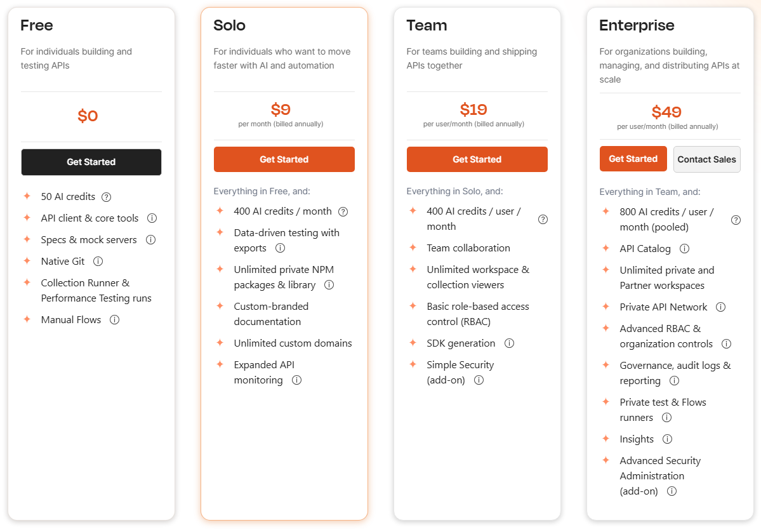Open info icon next to Native Git
761x532 pixels.
point(98,262)
